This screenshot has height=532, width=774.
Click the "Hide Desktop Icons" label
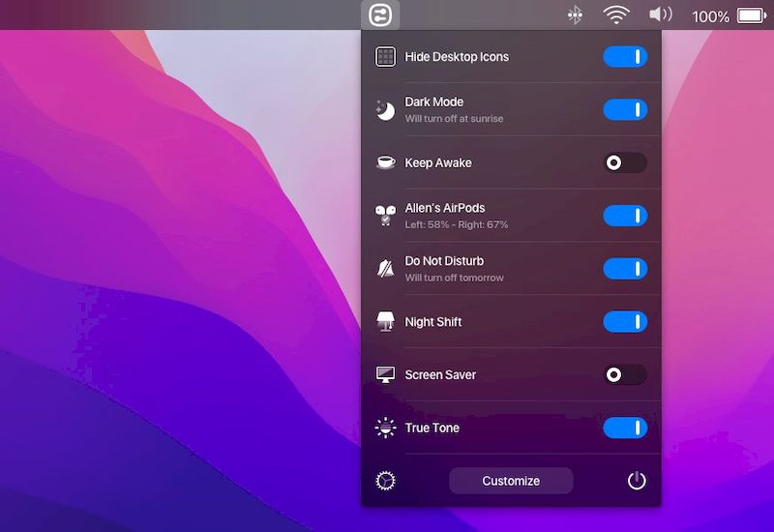click(457, 57)
